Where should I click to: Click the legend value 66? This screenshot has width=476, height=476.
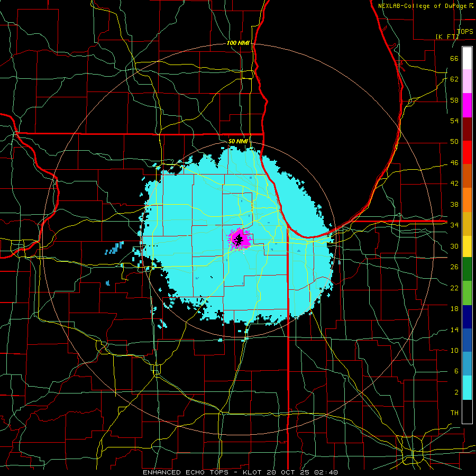click(454, 58)
